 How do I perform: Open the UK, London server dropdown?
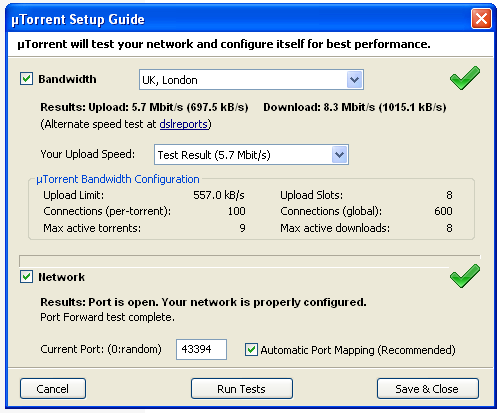point(251,80)
